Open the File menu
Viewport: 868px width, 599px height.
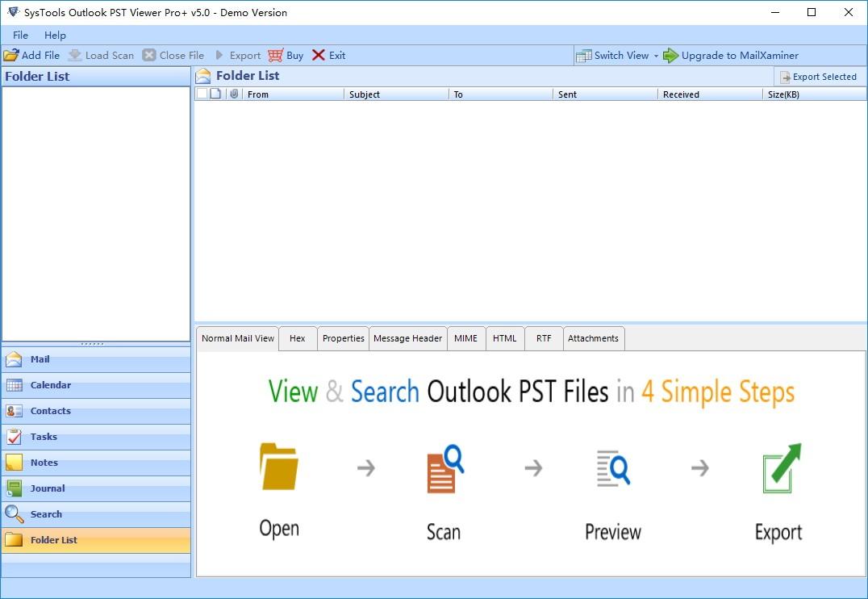[20, 35]
